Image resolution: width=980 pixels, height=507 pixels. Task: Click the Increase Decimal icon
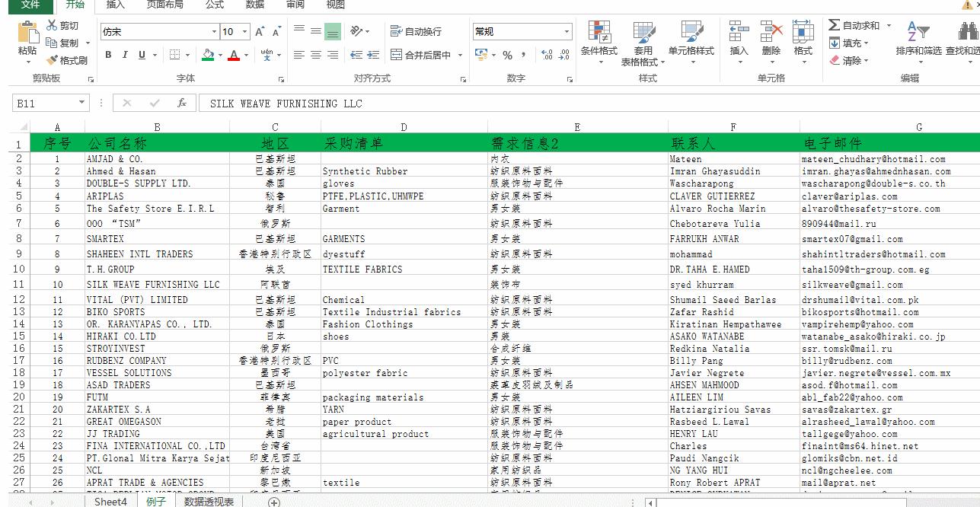[547, 55]
